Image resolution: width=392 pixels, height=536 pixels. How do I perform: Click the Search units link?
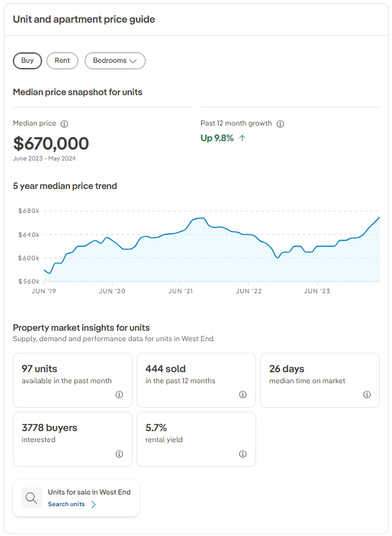coord(66,504)
